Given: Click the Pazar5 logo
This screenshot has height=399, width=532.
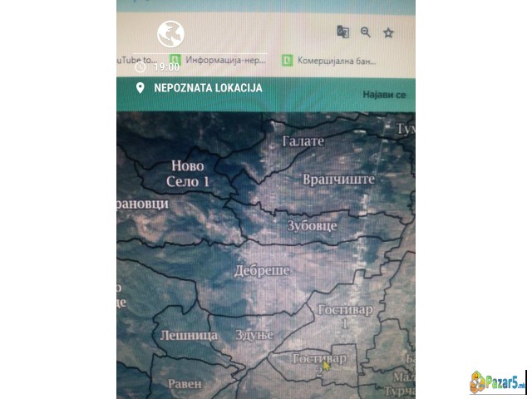Looking at the screenshot, I should pos(497,382).
